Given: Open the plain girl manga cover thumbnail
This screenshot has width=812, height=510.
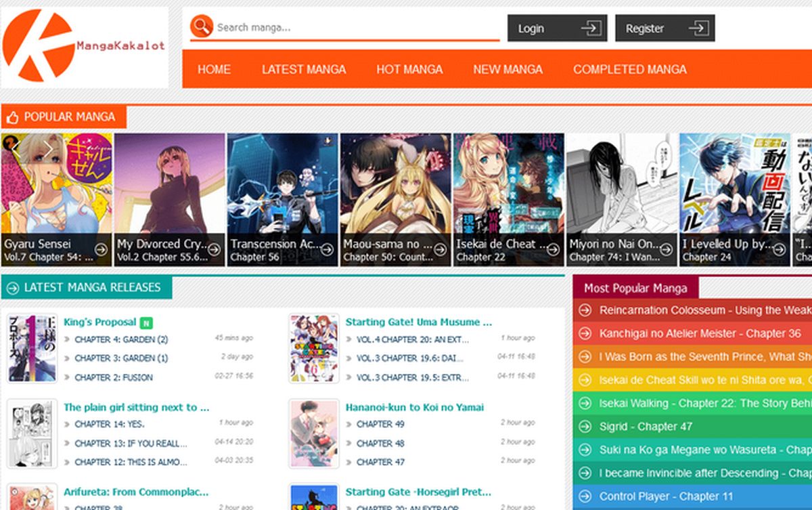Looking at the screenshot, I should [32, 433].
